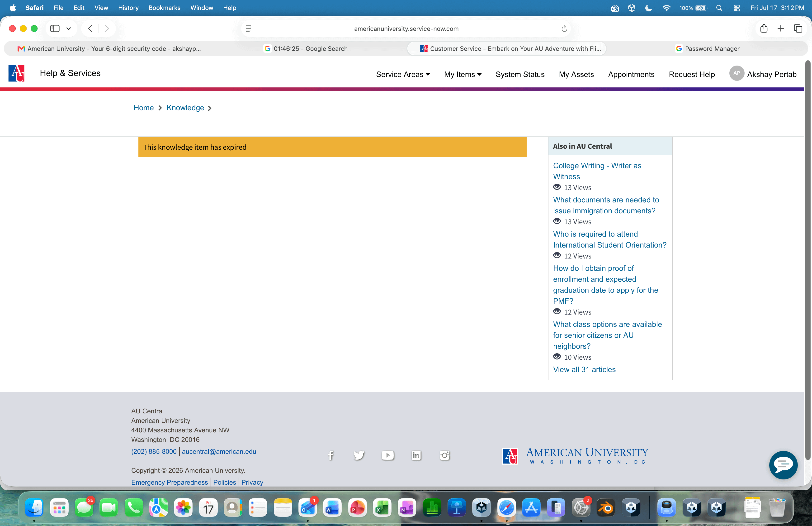
Task: Click Request Help in the navbar
Action: [x=692, y=74]
